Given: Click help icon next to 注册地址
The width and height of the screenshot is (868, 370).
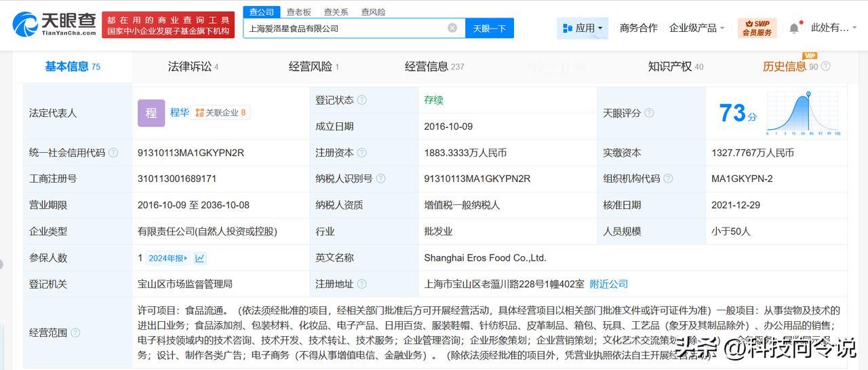Looking at the screenshot, I should pyautogui.click(x=362, y=284).
